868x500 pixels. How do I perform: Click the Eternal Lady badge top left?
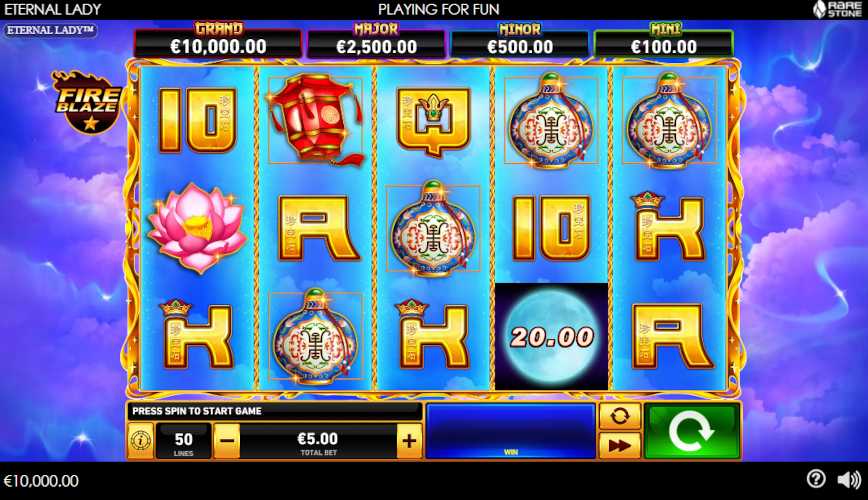point(50,30)
